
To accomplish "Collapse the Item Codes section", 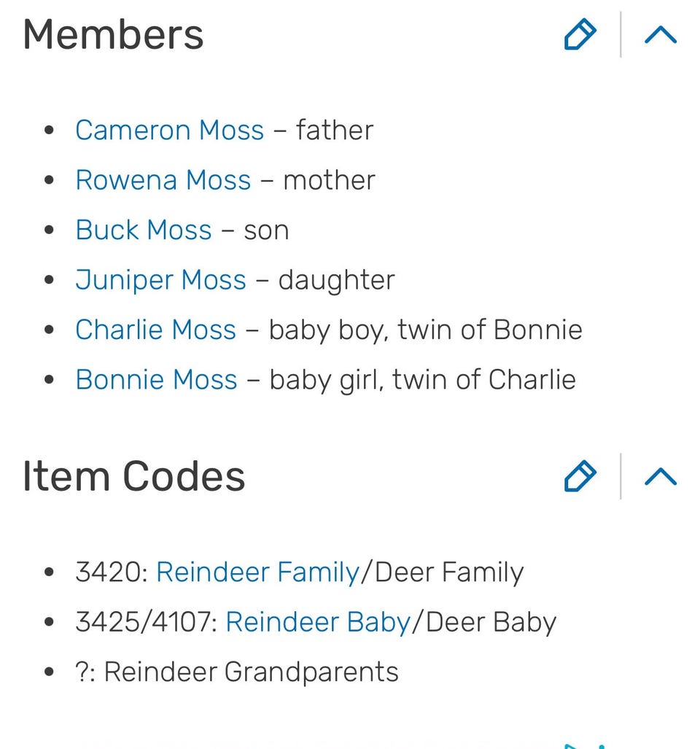I will click(661, 477).
